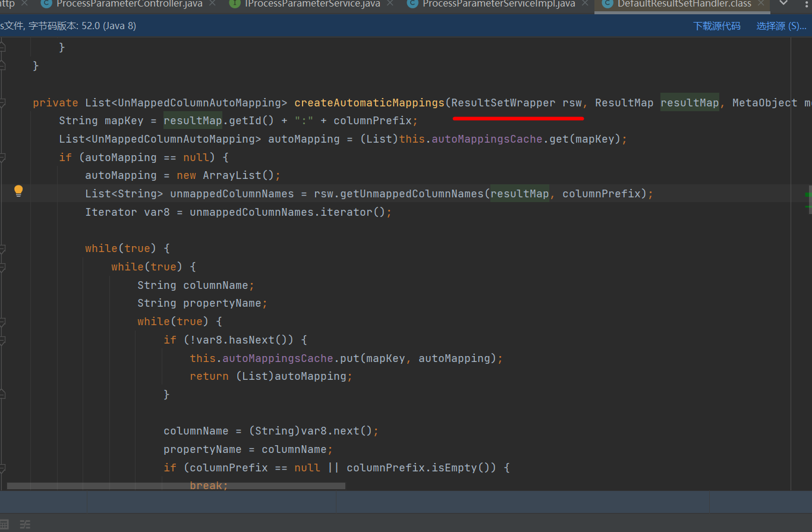Click 'return (List)autoMapping;' statement
This screenshot has height=532, width=812.
[271, 376]
